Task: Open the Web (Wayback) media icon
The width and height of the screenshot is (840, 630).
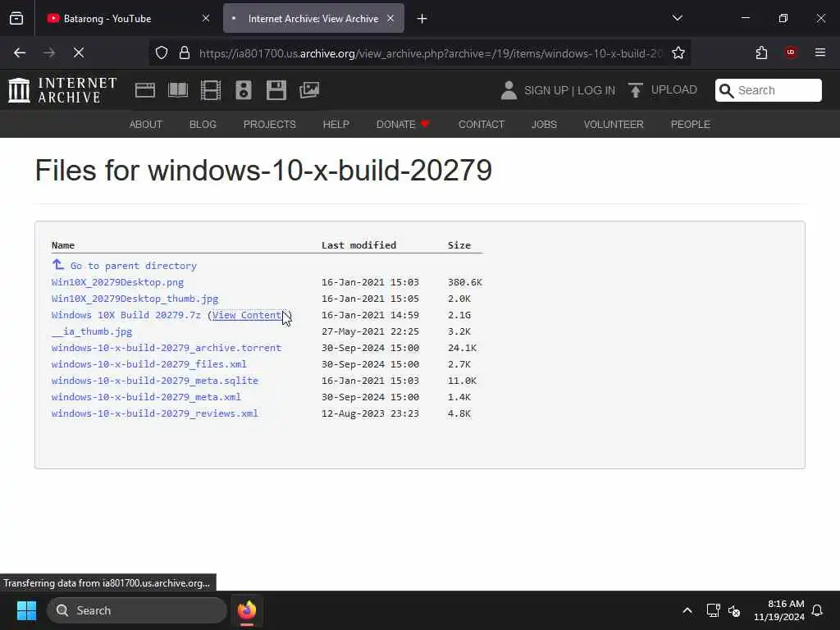Action: [144, 90]
